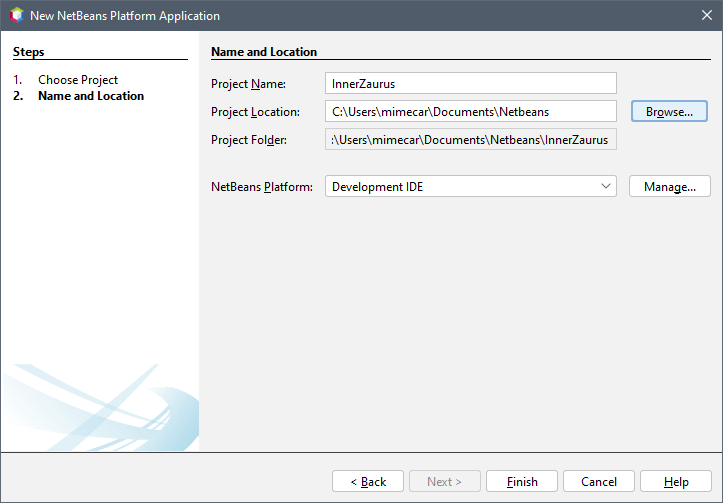Click the Project Location text field
Screen dimensions: 723x503
470,112
